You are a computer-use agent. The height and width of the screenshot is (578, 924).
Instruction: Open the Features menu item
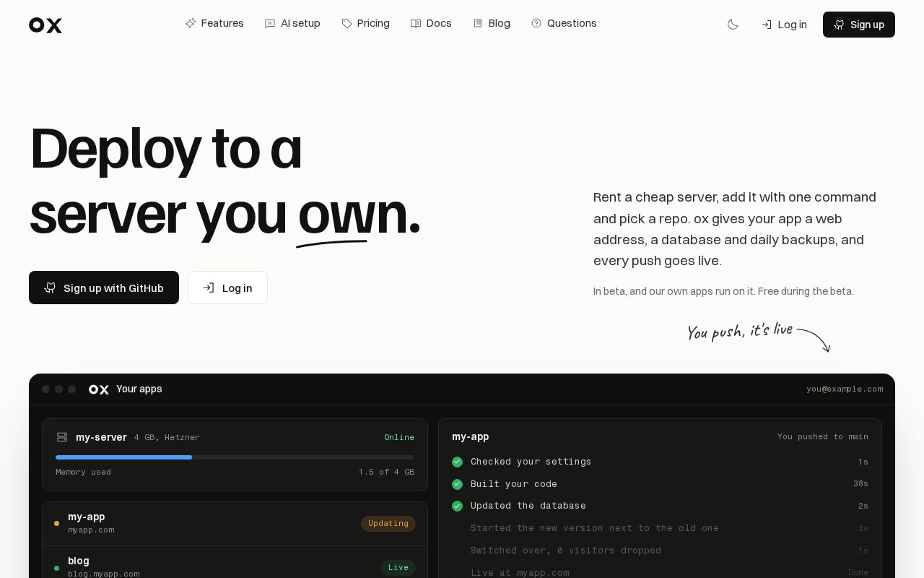[214, 23]
